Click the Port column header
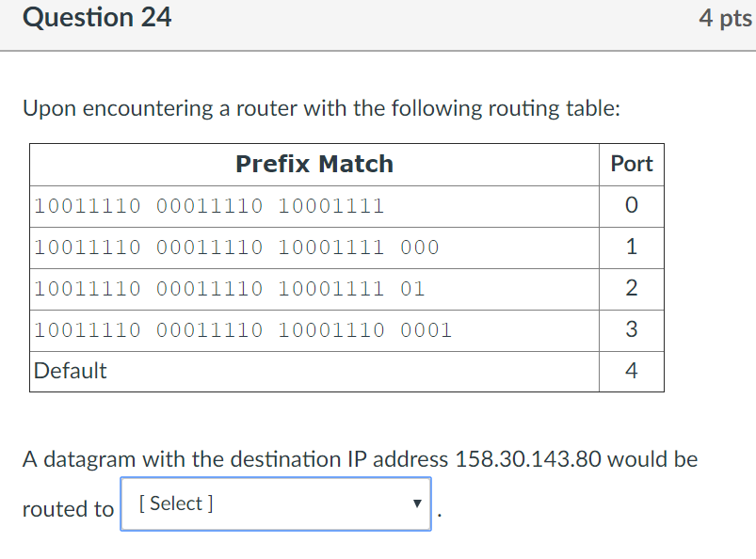 tap(632, 164)
